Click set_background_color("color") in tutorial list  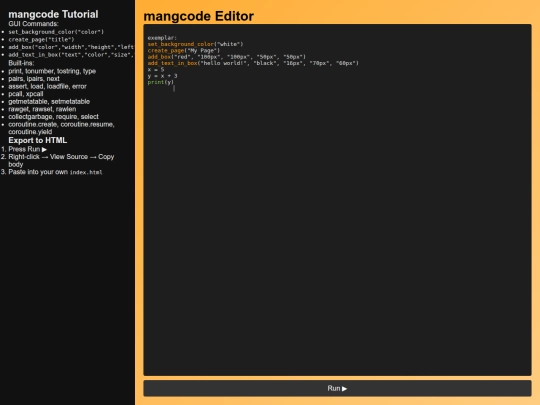point(56,32)
